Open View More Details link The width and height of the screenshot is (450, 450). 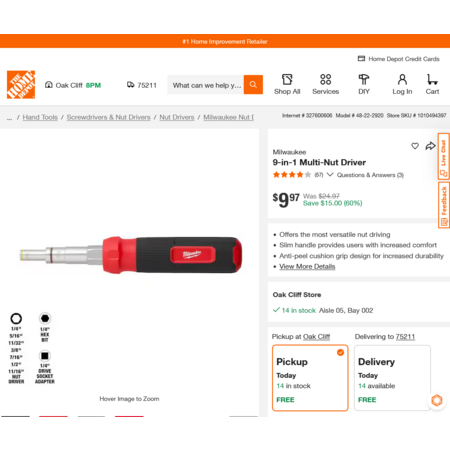click(307, 266)
